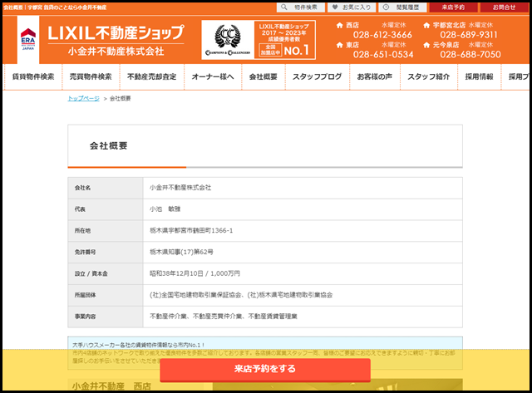Click the house icon beside 宇都宮北店
Image resolution: width=532 pixels, height=393 pixels.
tap(426, 26)
